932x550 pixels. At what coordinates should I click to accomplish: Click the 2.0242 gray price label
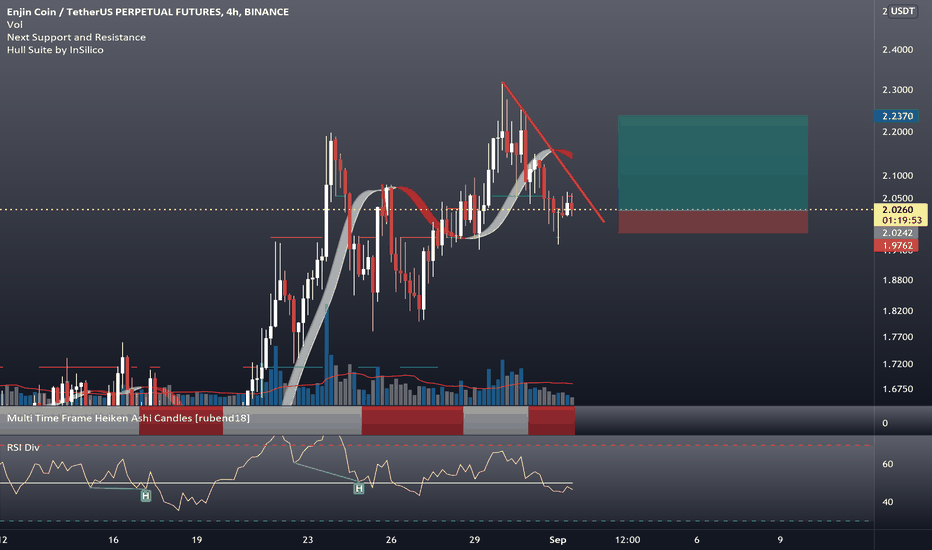coord(897,233)
